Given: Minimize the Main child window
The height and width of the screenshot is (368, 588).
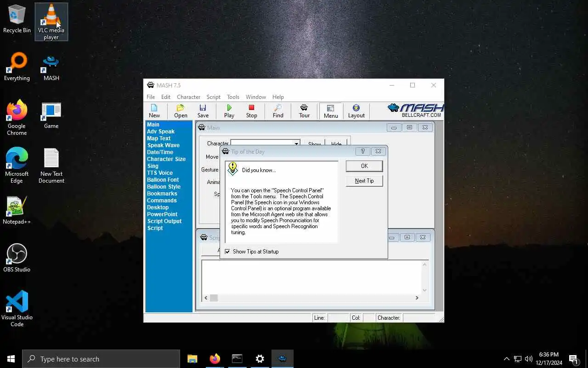Looking at the screenshot, I should pyautogui.click(x=394, y=127).
